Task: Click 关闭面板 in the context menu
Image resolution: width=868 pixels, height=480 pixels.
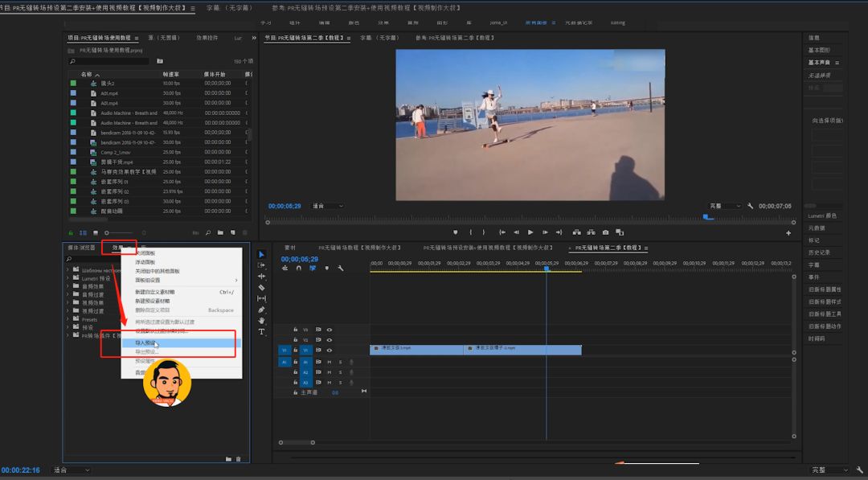Action: coord(146,252)
